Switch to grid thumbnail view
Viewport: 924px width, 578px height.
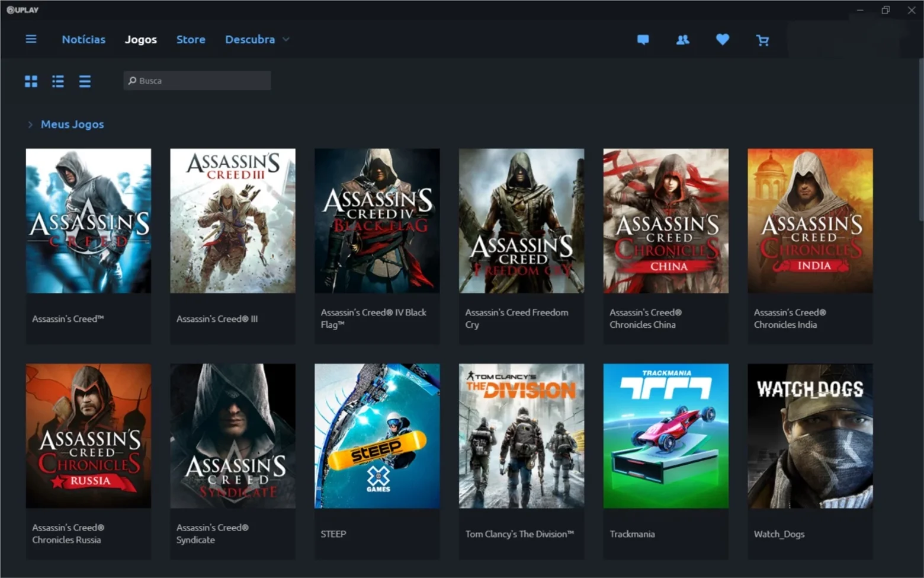(31, 81)
